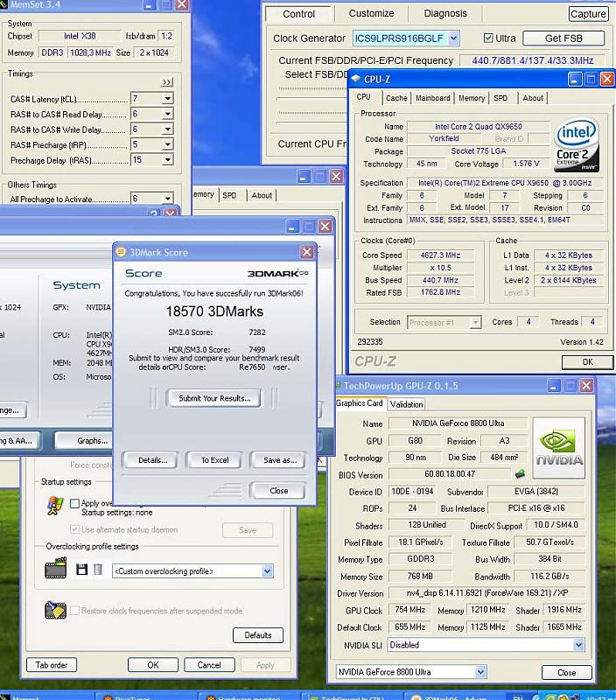Open the Clock Generator dropdown

[x=453, y=38]
